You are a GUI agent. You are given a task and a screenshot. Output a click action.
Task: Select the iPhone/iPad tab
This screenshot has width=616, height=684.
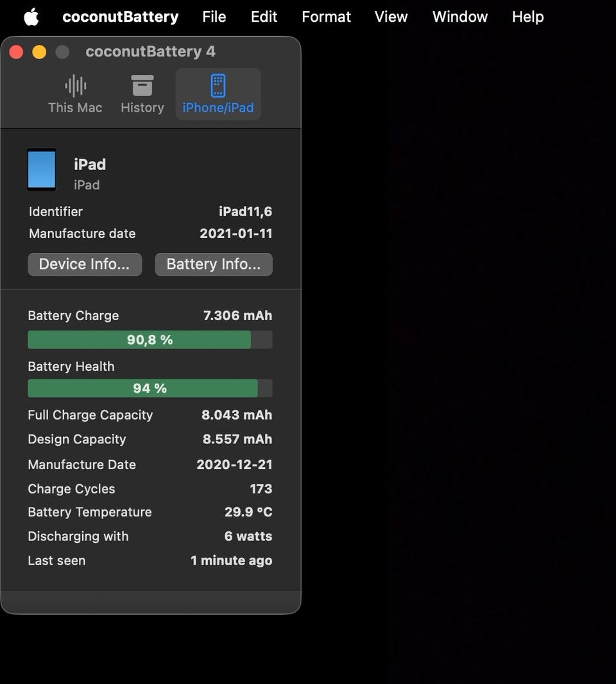pos(218,94)
